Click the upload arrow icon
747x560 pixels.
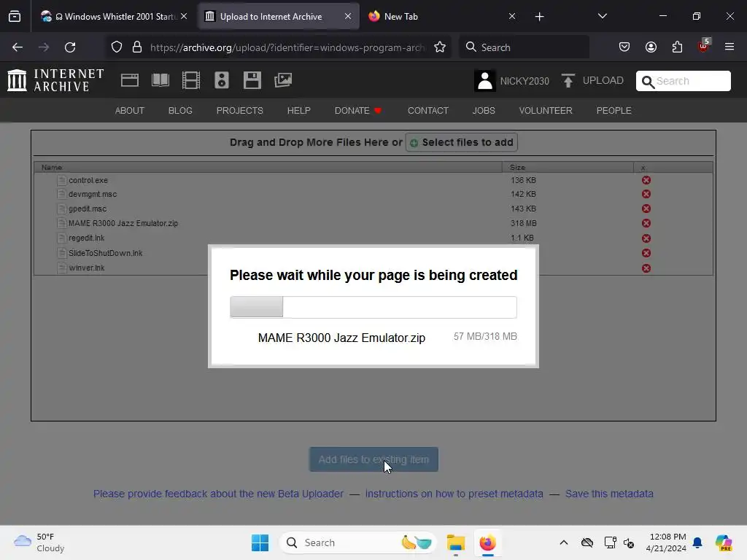click(568, 80)
